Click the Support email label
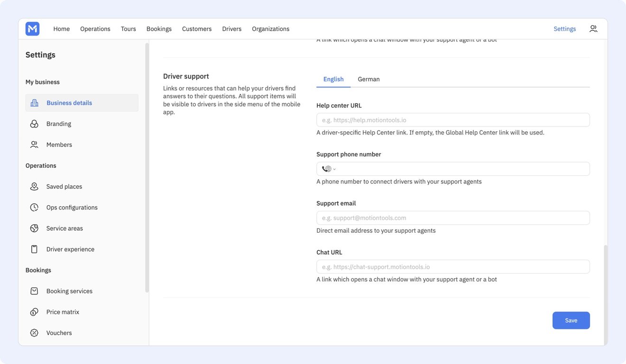Viewport: 626px width, 364px height. point(336,203)
